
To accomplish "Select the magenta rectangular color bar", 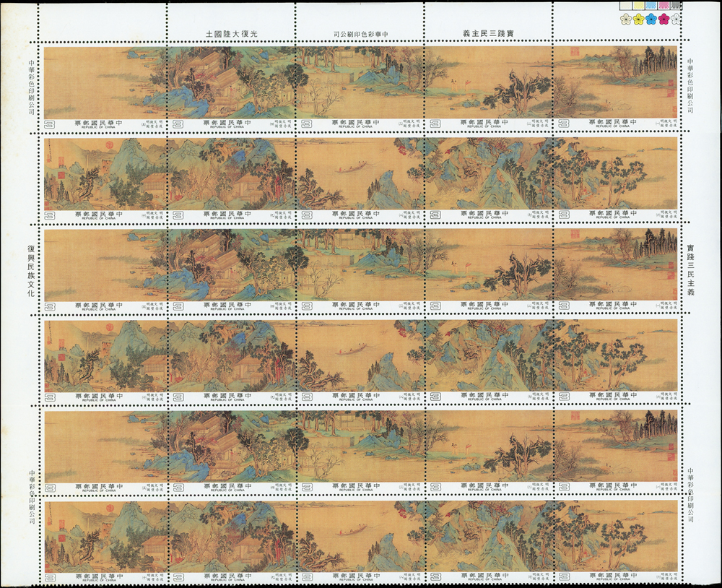I will 664,5.
